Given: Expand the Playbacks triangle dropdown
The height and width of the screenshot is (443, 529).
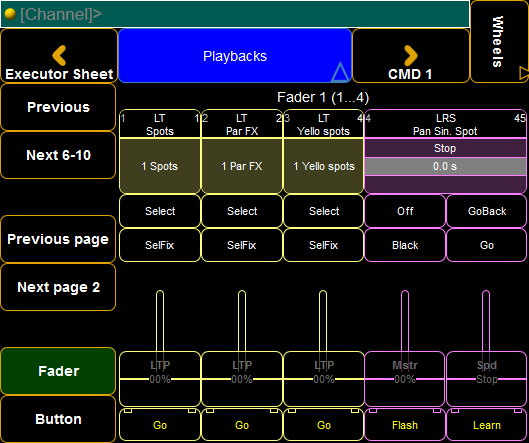Looking at the screenshot, I should [339, 72].
